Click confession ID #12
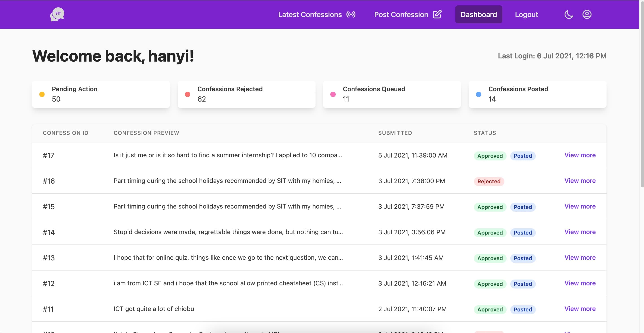Screen dimensions: 644x333 (x=48, y=283)
